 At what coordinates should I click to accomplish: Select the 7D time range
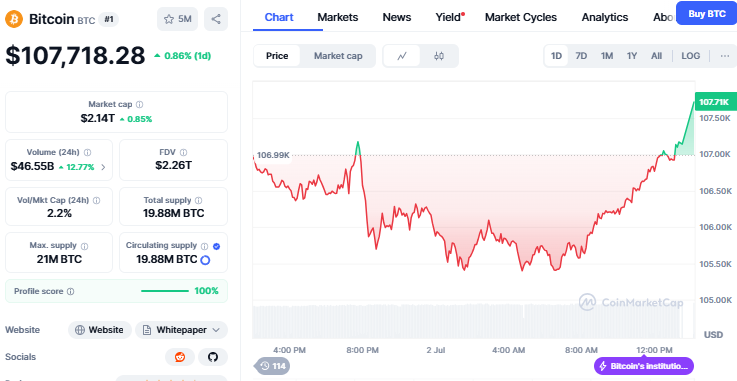tap(581, 56)
